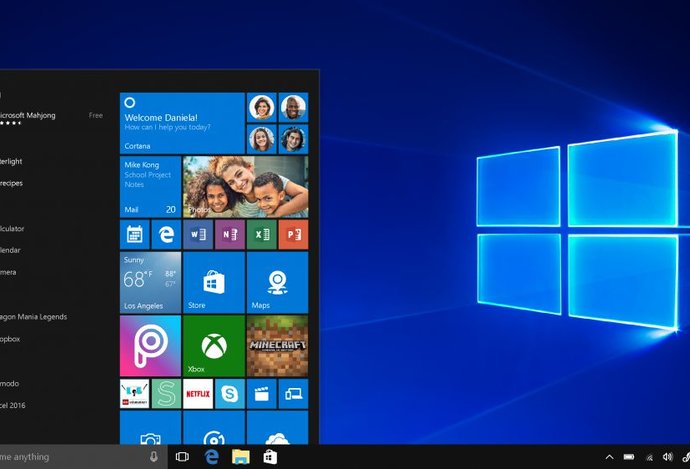Open the Cortana welcome tile

[182, 121]
